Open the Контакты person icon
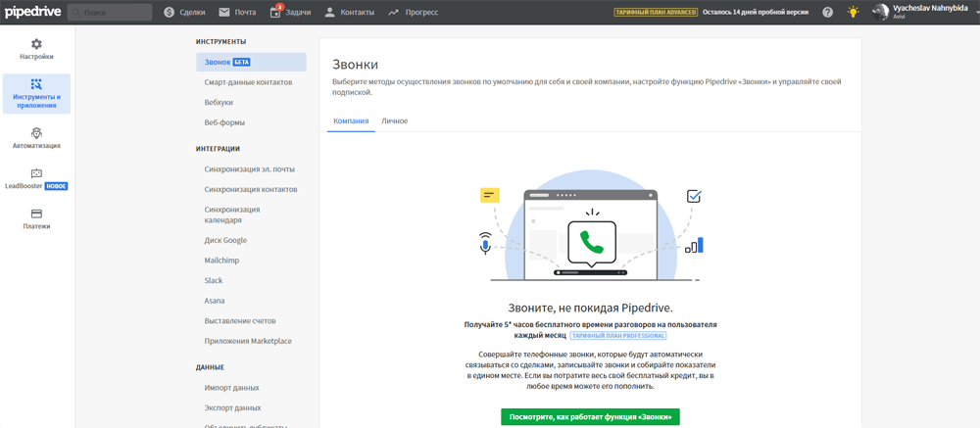The height and width of the screenshot is (428, 980). click(330, 12)
